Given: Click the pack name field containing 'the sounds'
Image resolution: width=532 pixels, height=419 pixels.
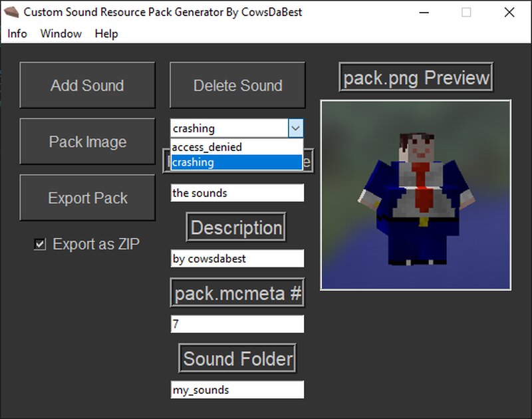Looking at the screenshot, I should click(x=237, y=193).
